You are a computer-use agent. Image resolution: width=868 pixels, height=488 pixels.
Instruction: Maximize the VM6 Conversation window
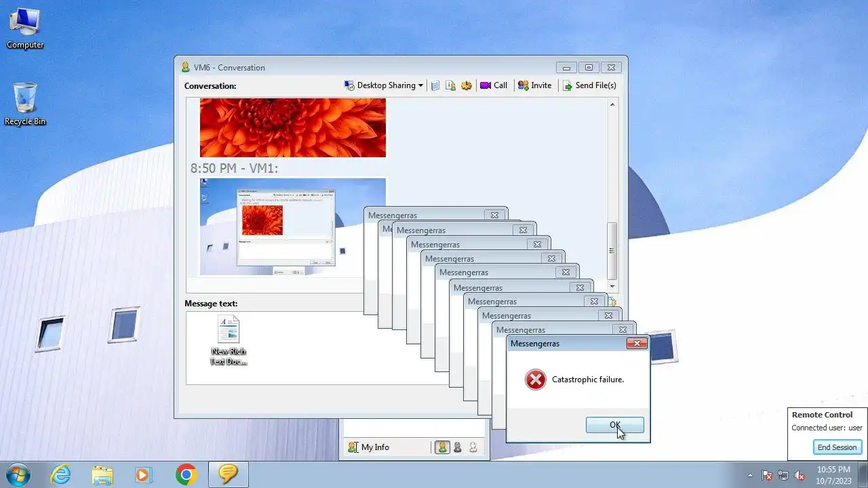point(589,67)
